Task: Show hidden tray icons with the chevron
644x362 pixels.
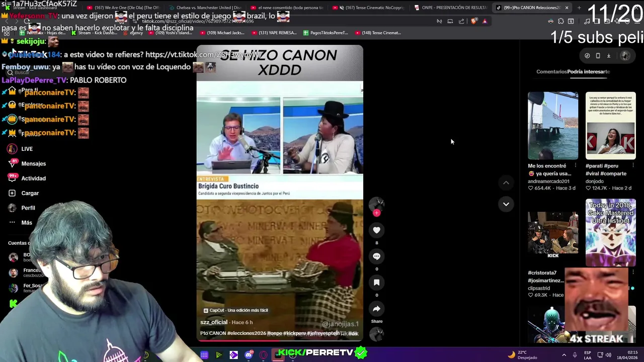Action: tap(564, 355)
